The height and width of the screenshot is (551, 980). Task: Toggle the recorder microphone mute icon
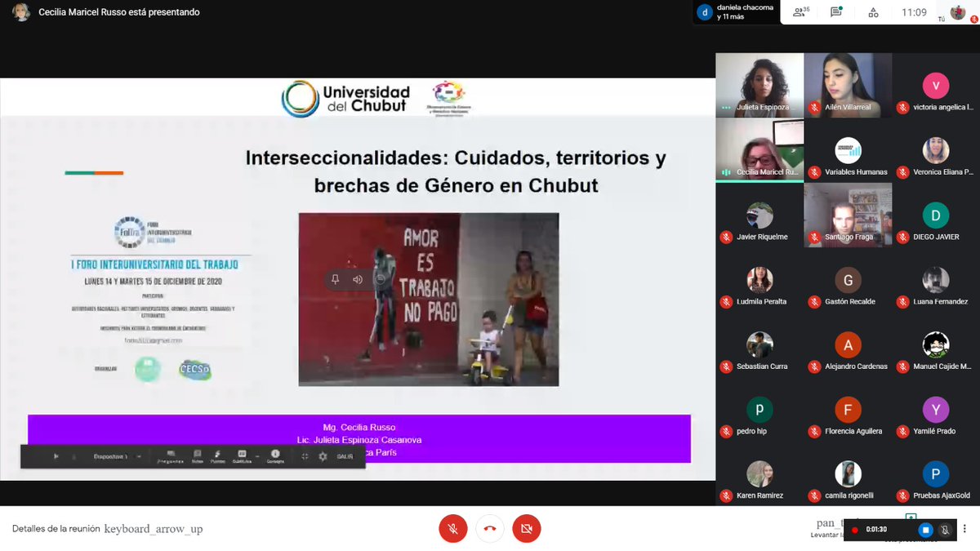tap(945, 530)
